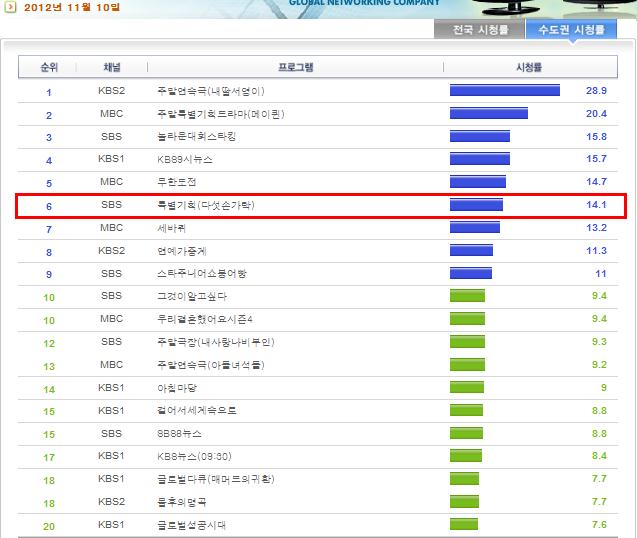Select program 주말극장(내사랑나비부인)

(x=216, y=342)
